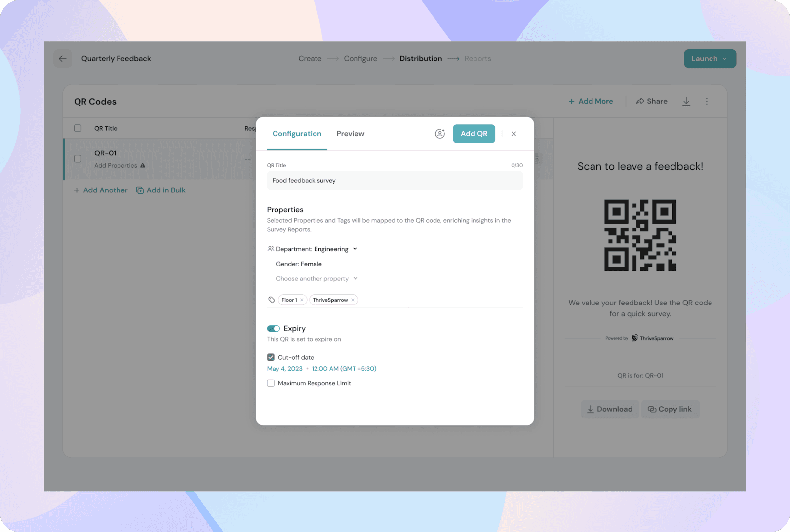Remove the Floor 1 tag
The height and width of the screenshot is (532, 790).
click(302, 300)
